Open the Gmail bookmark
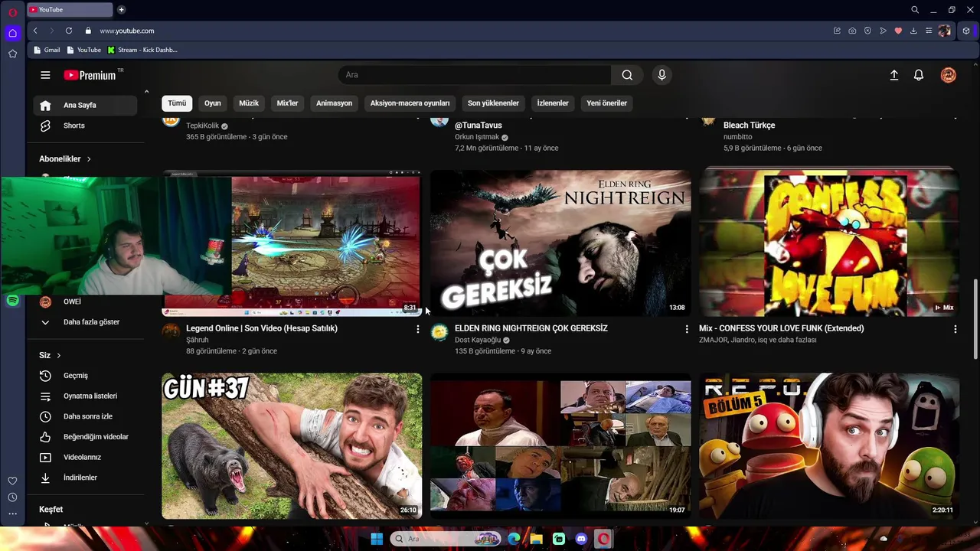This screenshot has width=980, height=551. (x=47, y=50)
